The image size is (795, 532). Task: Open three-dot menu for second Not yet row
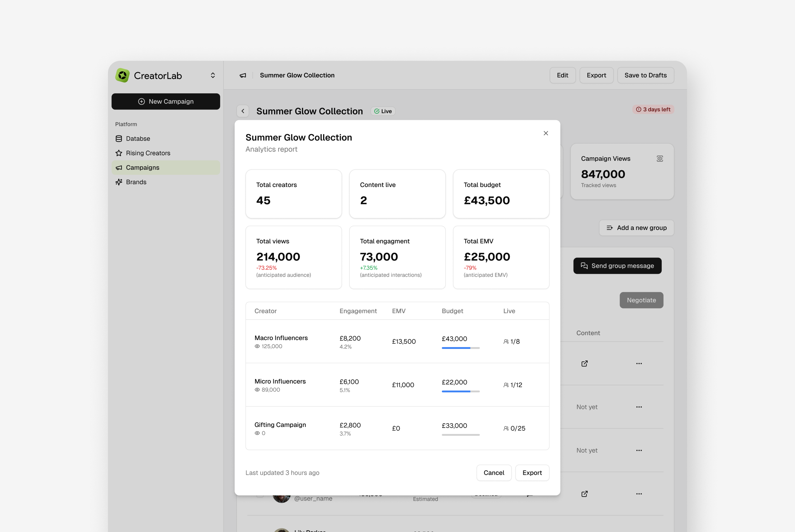(639, 450)
